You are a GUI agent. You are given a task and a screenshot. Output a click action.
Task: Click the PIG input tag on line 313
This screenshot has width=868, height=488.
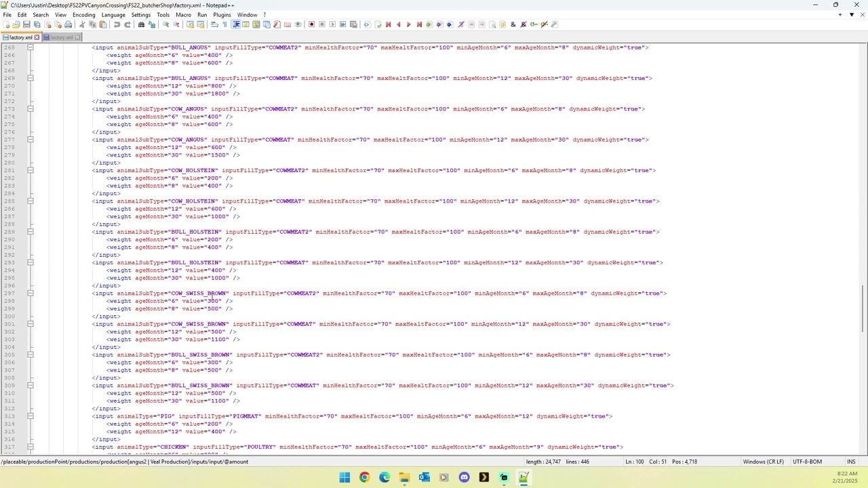pyautogui.click(x=352, y=416)
